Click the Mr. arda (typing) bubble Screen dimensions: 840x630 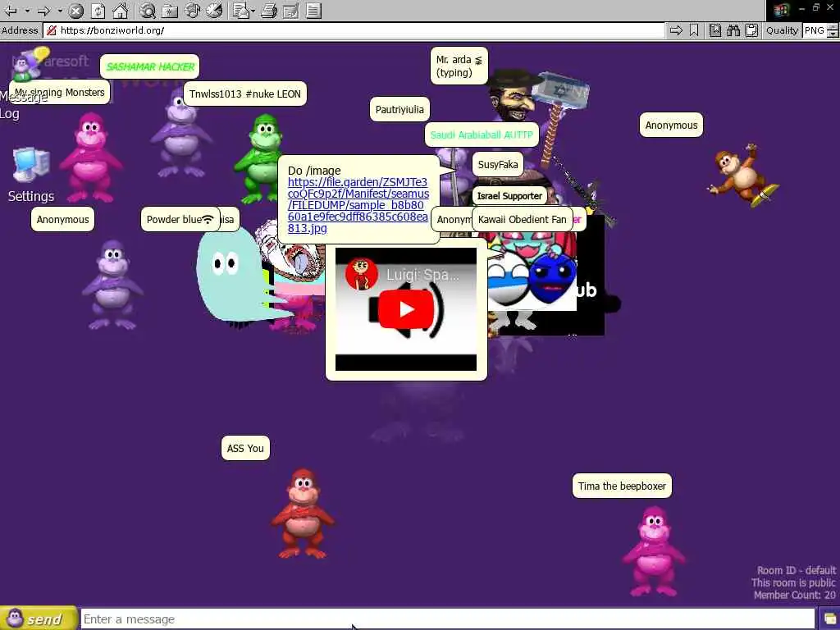point(459,66)
